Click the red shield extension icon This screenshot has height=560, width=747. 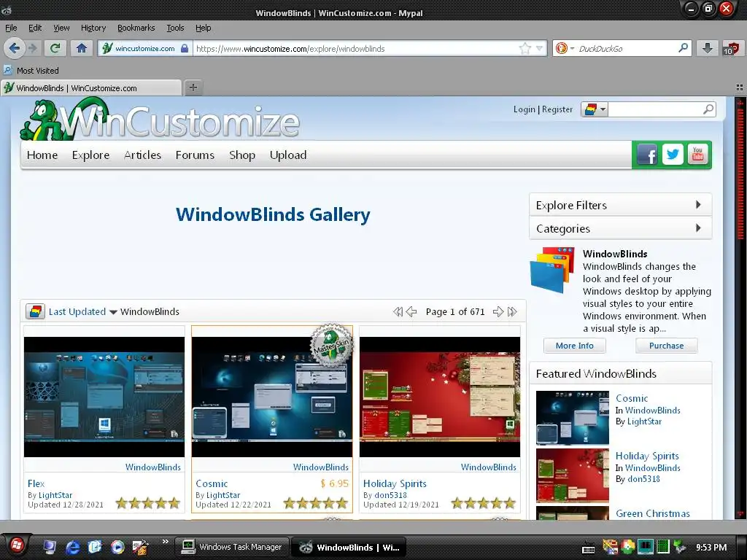(x=731, y=48)
